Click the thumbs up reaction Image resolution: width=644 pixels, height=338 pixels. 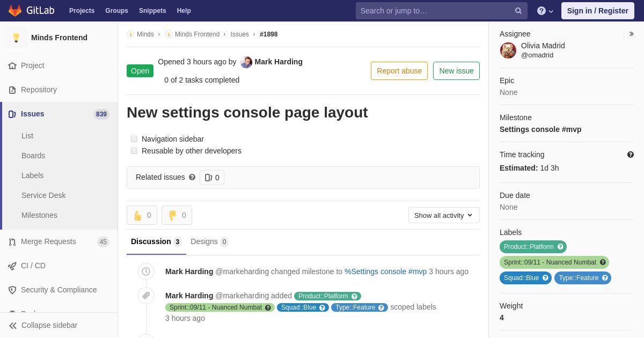tap(142, 215)
